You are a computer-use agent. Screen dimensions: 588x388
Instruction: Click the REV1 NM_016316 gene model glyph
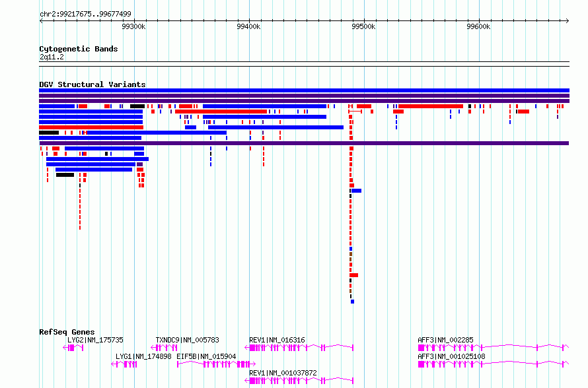(299, 348)
